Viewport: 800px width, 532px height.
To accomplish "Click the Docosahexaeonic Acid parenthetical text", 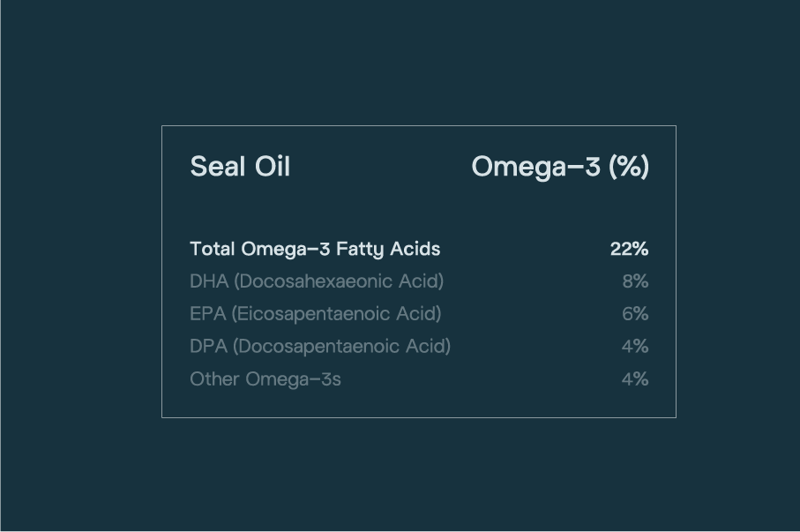I will click(x=338, y=281).
